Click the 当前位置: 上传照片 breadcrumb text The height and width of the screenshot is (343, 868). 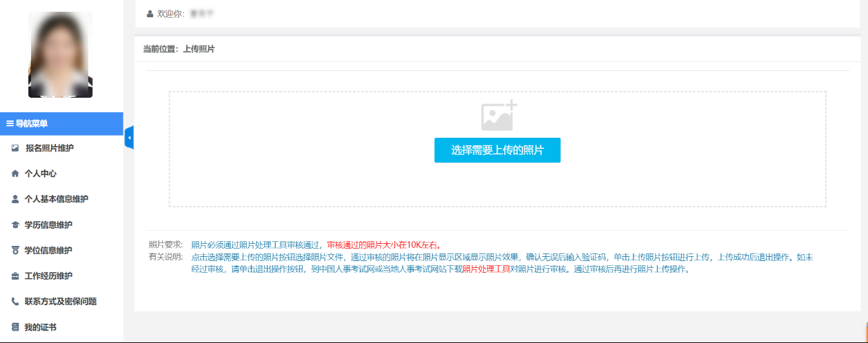coord(179,49)
